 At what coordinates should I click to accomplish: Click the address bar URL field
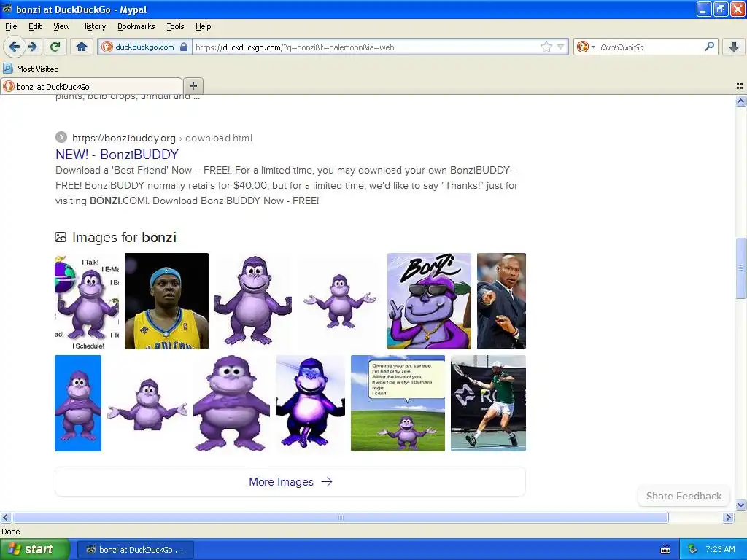coord(367,47)
